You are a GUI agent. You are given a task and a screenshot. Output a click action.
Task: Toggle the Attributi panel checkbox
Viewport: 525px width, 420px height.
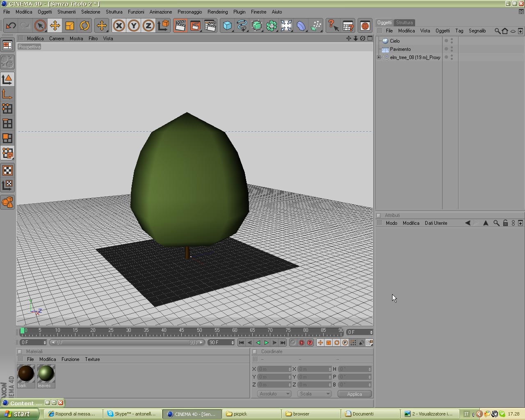pyautogui.click(x=379, y=215)
